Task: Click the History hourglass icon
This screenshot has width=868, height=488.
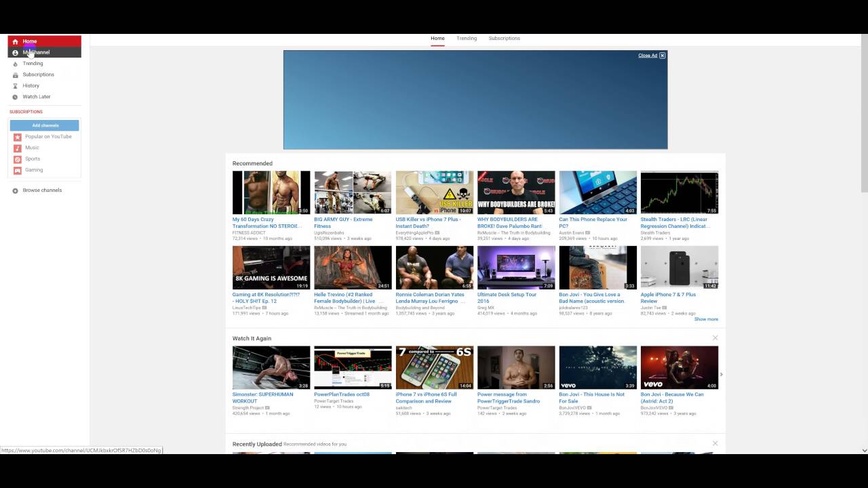Action: [15, 85]
